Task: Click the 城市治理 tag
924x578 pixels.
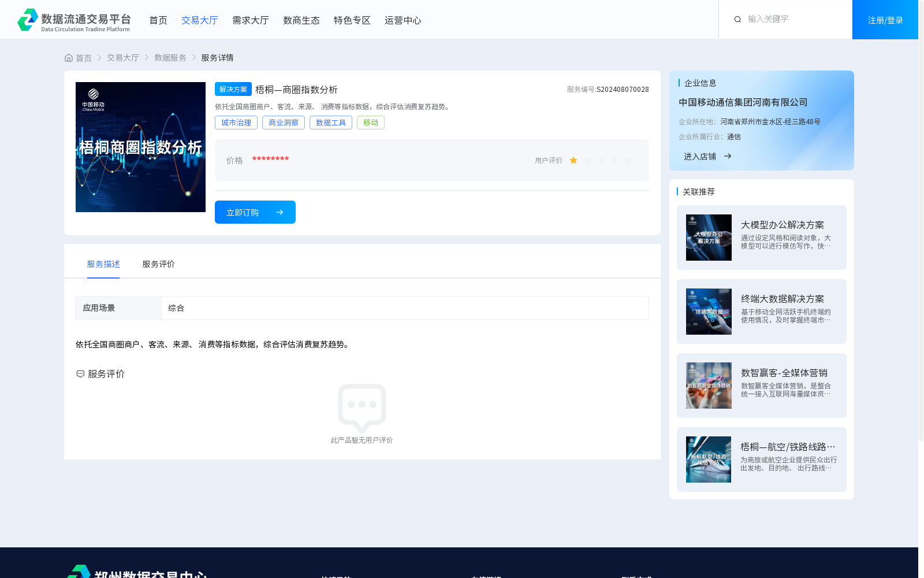Action: pyautogui.click(x=236, y=123)
